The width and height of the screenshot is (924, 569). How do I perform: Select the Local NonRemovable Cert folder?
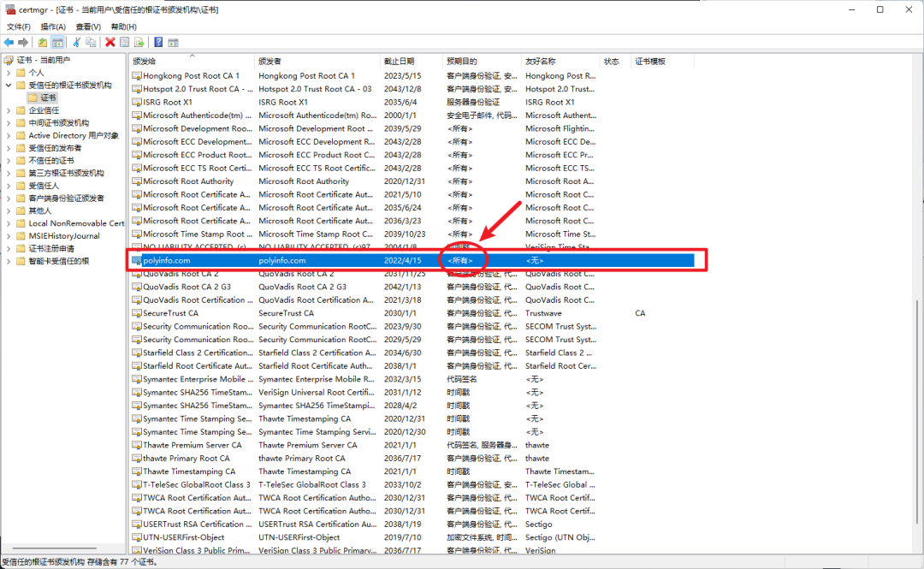[77, 223]
